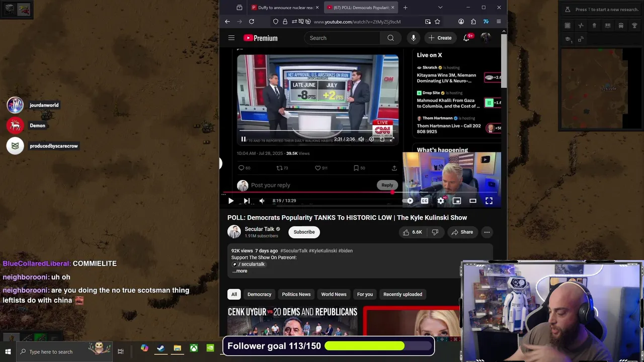
Task: Like the video with 6.6K likes
Action: [412, 232]
